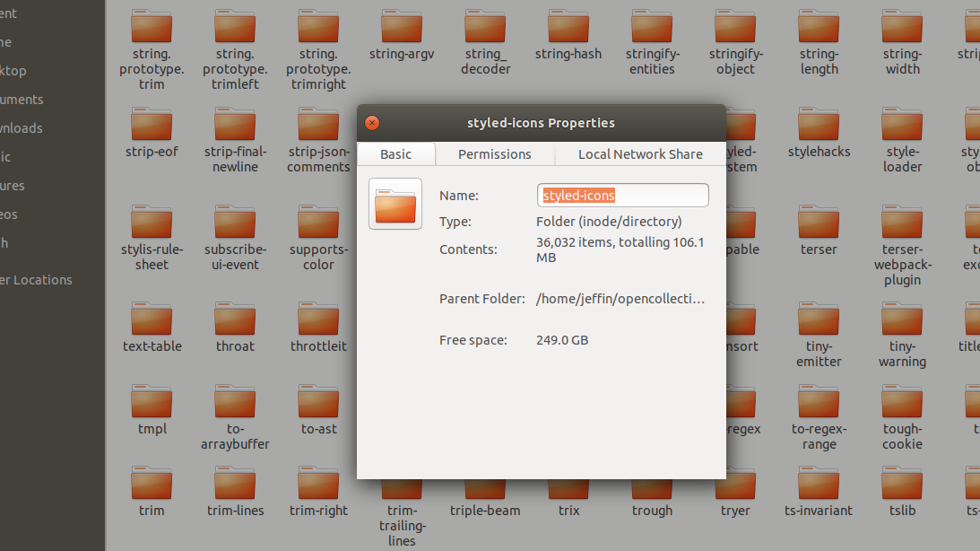This screenshot has width=980, height=551.
Task: Select the triple-beam folder
Action: 485,499
